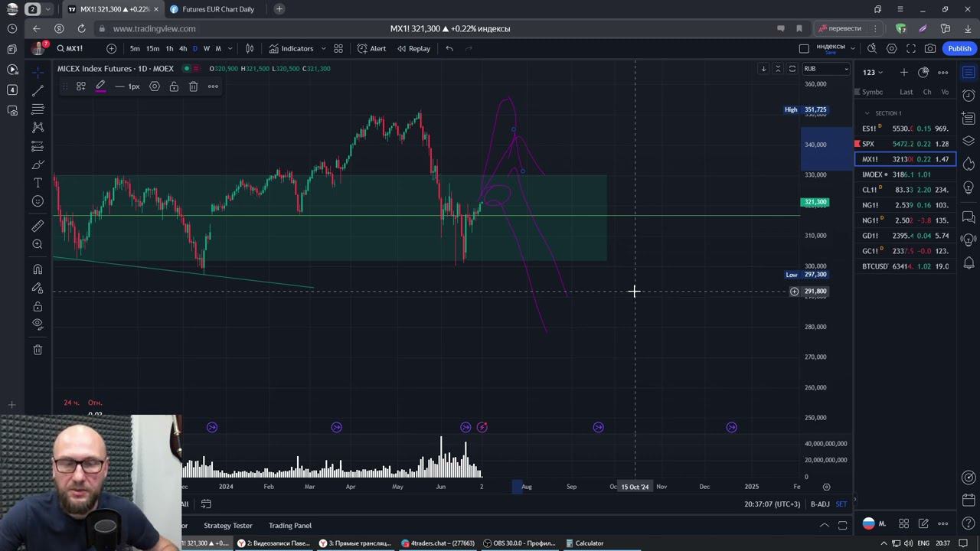The height and width of the screenshot is (551, 980).
Task: Select BTCUSD row in the watchlist
Action: (905, 266)
